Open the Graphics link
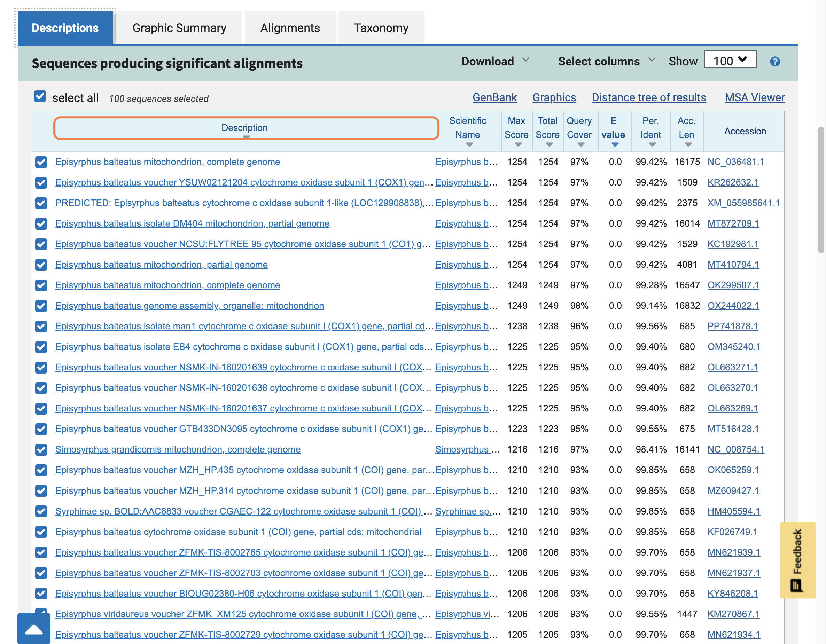 (554, 97)
